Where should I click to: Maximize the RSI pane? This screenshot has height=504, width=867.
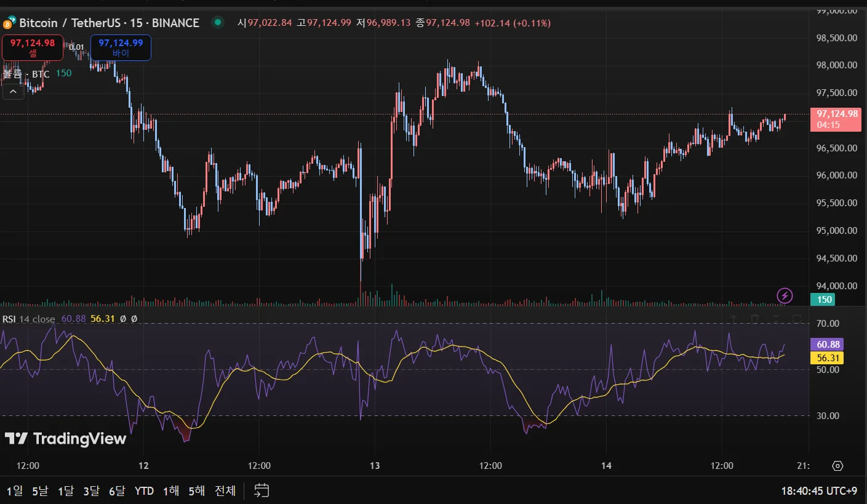pyautogui.click(x=797, y=319)
